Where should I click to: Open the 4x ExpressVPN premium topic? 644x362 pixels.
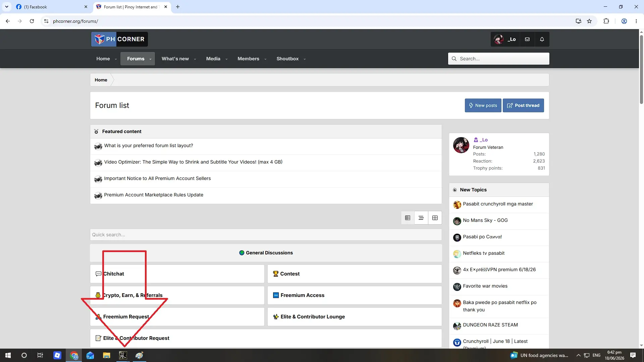(499, 269)
